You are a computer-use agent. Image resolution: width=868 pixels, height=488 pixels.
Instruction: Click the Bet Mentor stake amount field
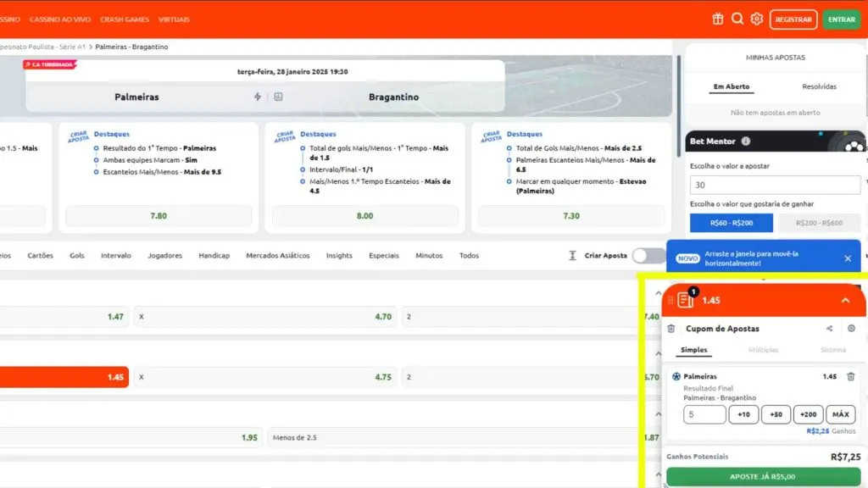pyautogui.click(x=773, y=185)
